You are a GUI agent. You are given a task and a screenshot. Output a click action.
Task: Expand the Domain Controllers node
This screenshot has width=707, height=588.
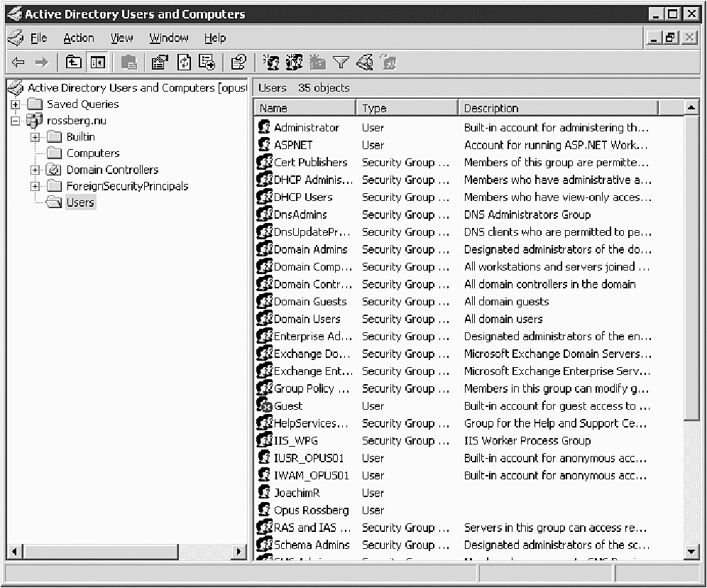pos(35,170)
